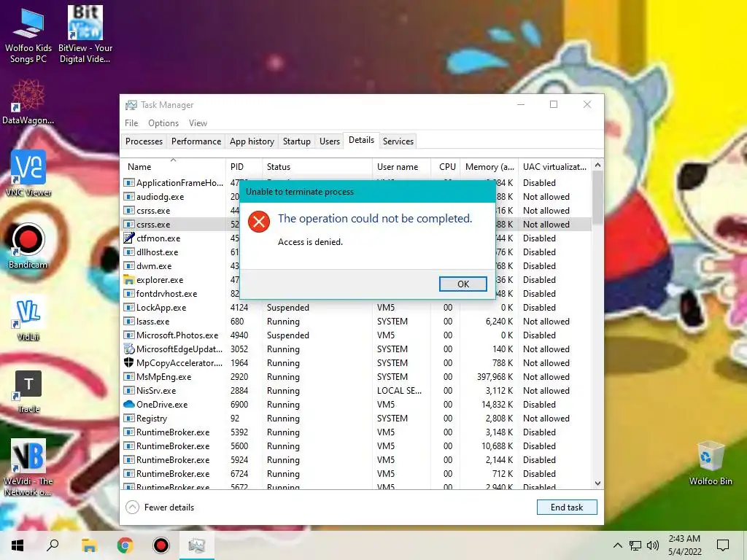Screen dimensions: 747x560
Task: Select the Microsoft.Photos.exe row
Action: tap(356, 335)
